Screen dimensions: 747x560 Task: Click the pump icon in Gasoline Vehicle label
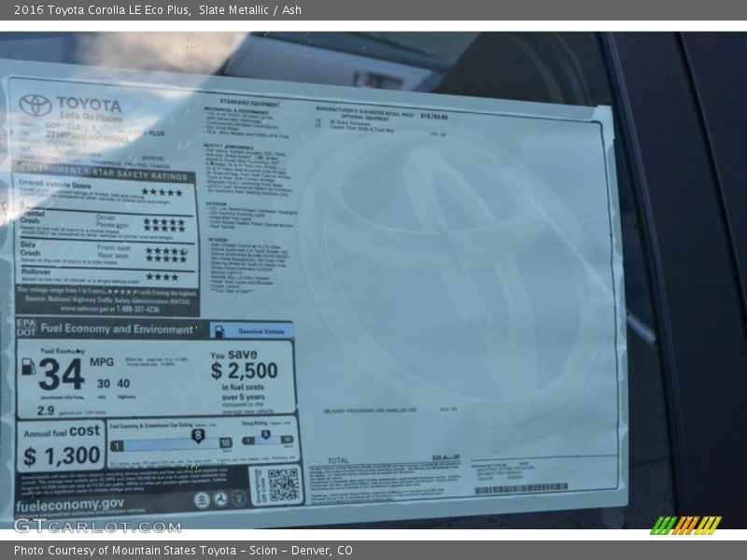pyautogui.click(x=219, y=331)
